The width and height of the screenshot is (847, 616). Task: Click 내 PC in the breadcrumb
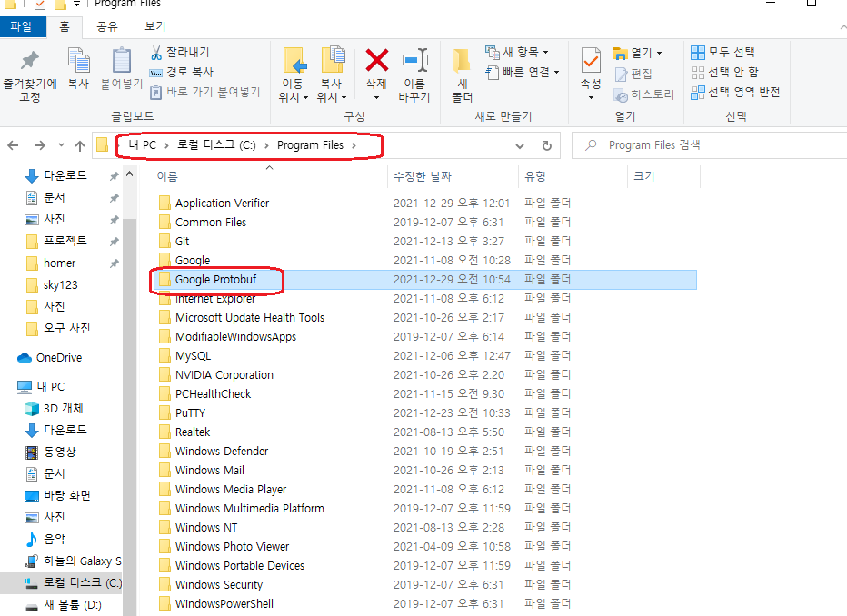click(x=142, y=145)
